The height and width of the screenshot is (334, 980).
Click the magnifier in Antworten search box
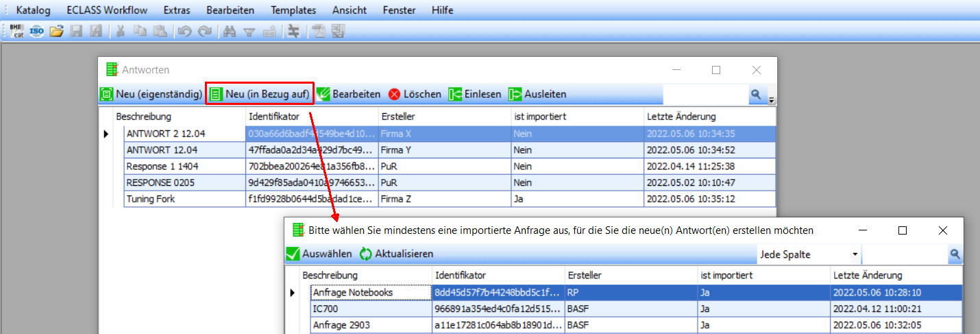(756, 95)
